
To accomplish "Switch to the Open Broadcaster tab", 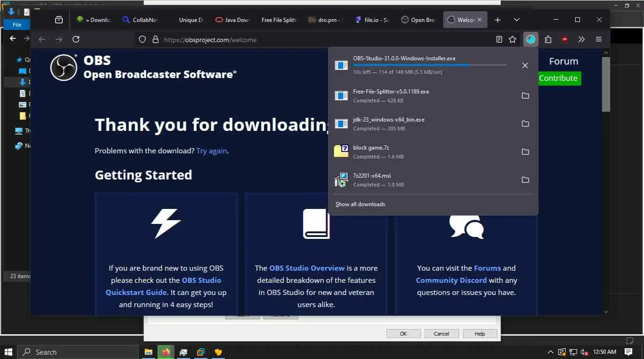I will point(418,20).
